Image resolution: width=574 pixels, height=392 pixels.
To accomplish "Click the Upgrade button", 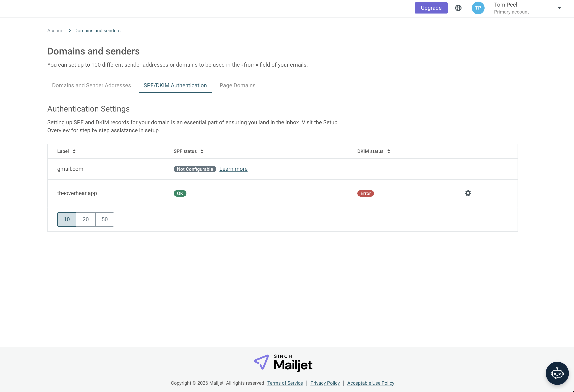I will [431, 8].
